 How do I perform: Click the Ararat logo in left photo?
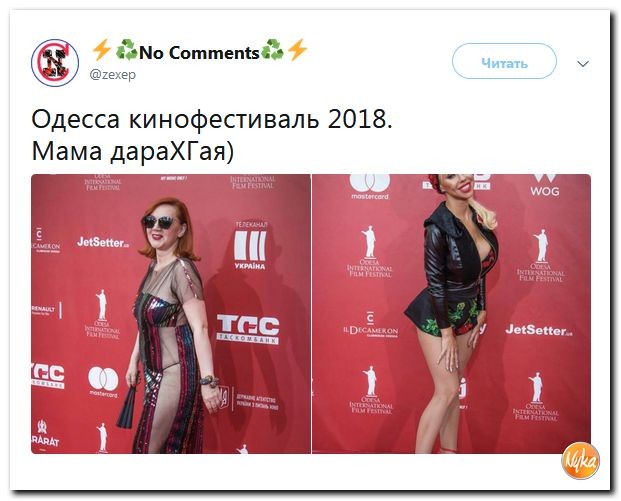45,433
